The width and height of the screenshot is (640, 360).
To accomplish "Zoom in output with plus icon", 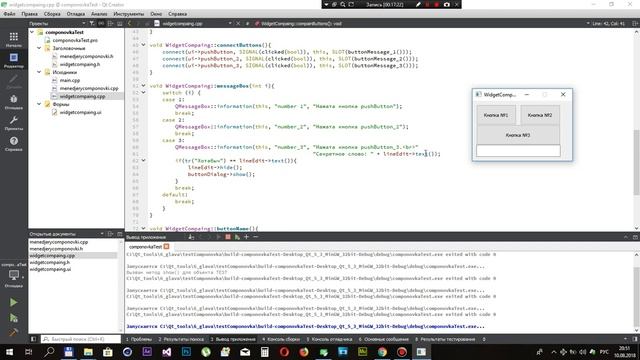I will coord(246,237).
